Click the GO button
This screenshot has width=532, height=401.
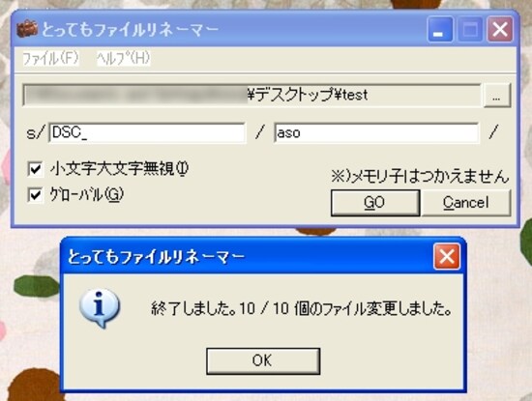tap(375, 203)
